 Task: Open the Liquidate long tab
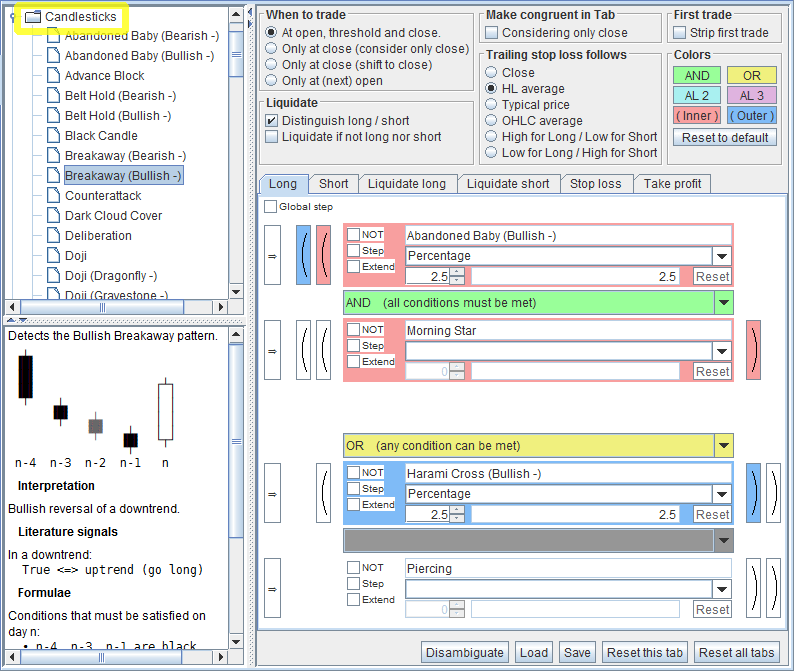pos(407,184)
